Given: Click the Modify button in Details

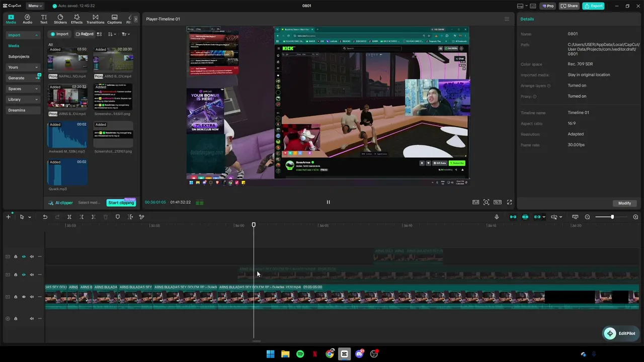Looking at the screenshot, I should 624,203.
